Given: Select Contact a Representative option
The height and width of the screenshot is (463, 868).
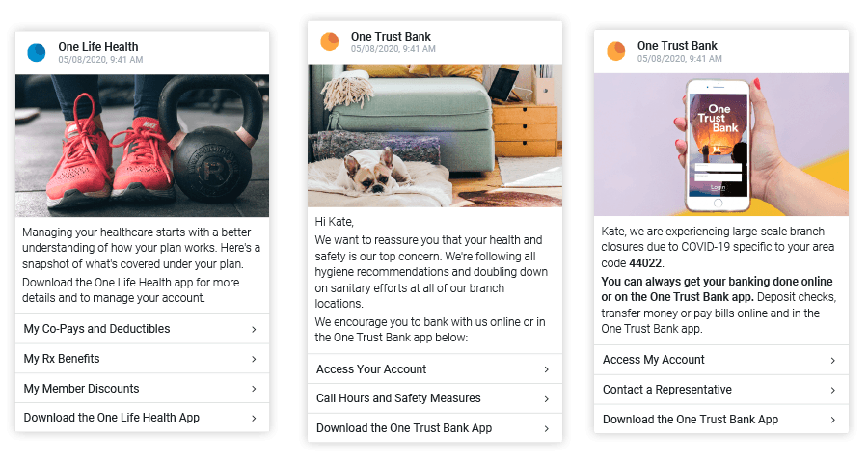Looking at the screenshot, I should point(720,390).
